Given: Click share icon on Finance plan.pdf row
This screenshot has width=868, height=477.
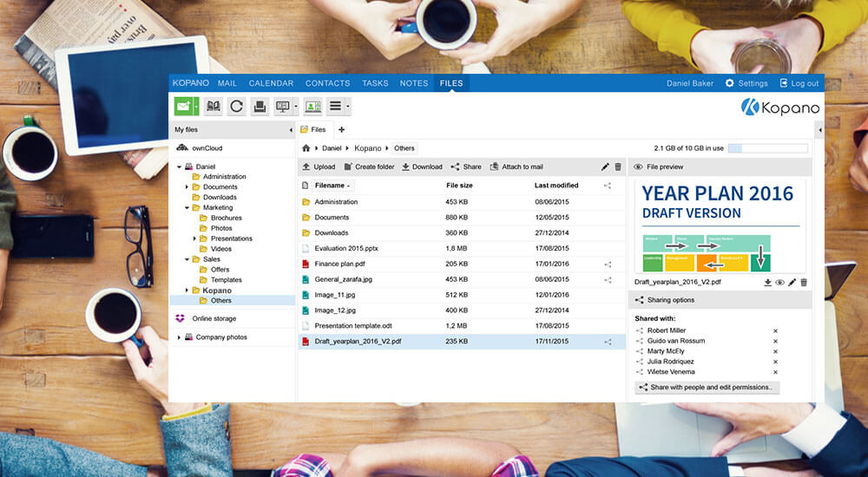Looking at the screenshot, I should 608,265.
